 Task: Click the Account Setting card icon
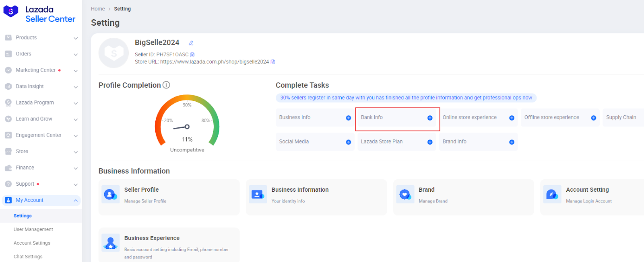pyautogui.click(x=552, y=194)
